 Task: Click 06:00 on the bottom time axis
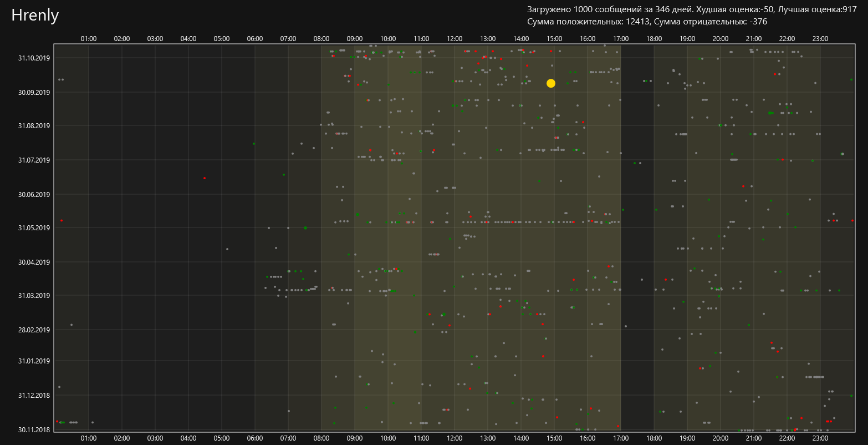click(x=255, y=438)
